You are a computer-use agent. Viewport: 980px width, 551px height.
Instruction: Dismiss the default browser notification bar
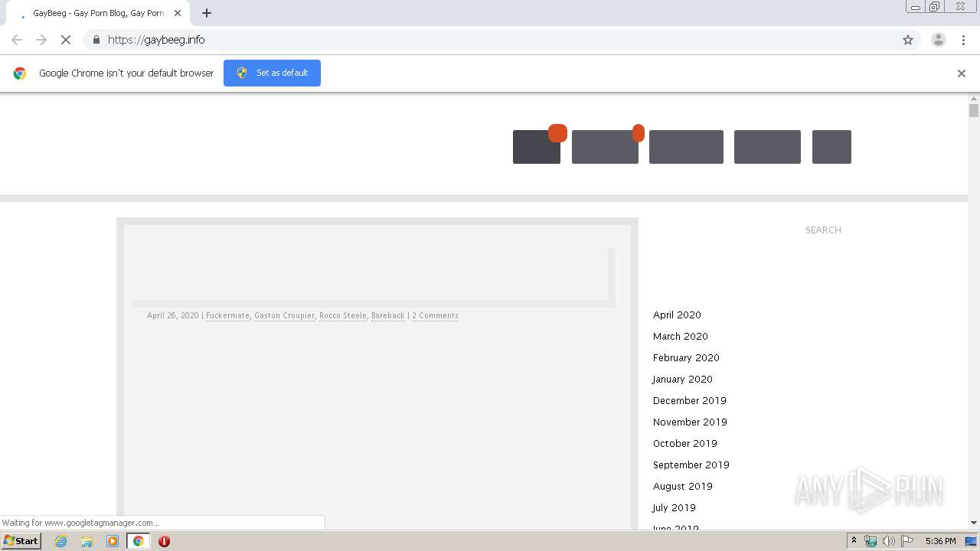pyautogui.click(x=962, y=73)
